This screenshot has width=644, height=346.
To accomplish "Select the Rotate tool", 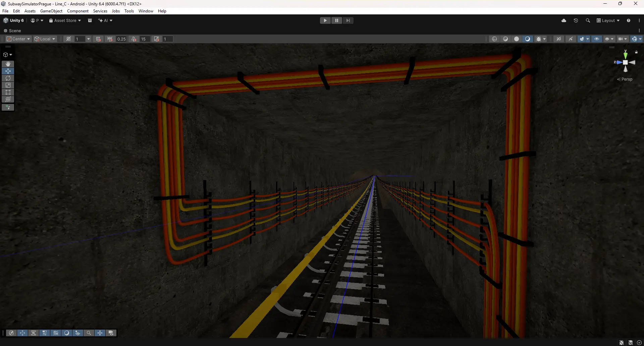I will click(x=8, y=78).
